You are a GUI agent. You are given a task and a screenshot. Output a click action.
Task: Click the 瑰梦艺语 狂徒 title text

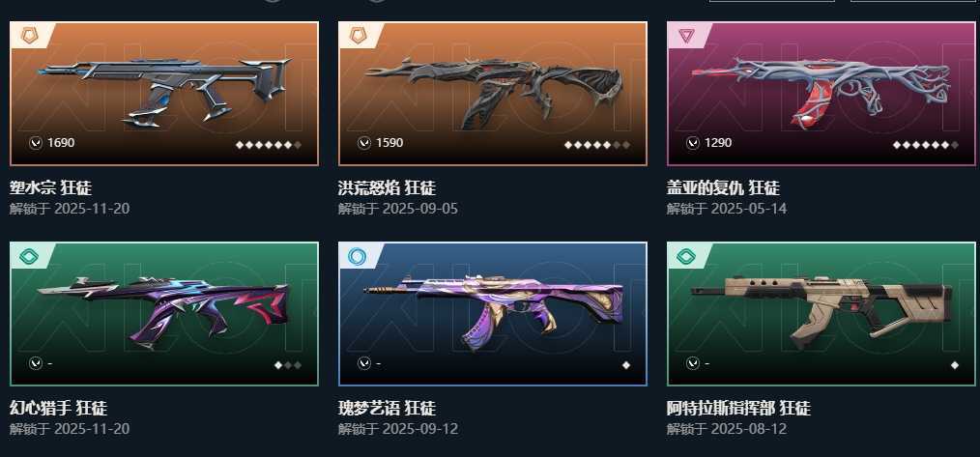[387, 409]
